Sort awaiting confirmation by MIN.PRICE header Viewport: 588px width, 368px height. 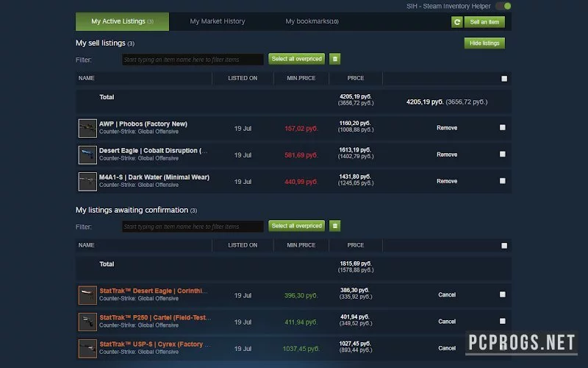(301, 245)
